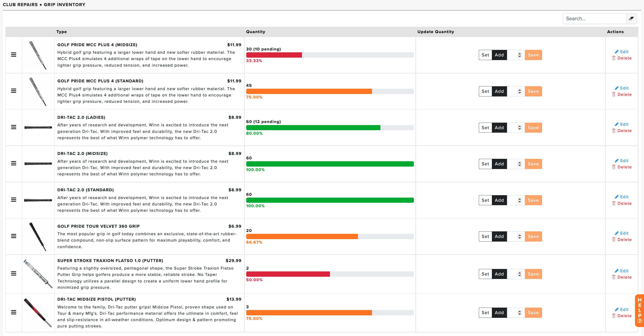This screenshot has height=336, width=644.
Task: Save quantity for Tour Velvet 360 Grip
Action: point(533,236)
